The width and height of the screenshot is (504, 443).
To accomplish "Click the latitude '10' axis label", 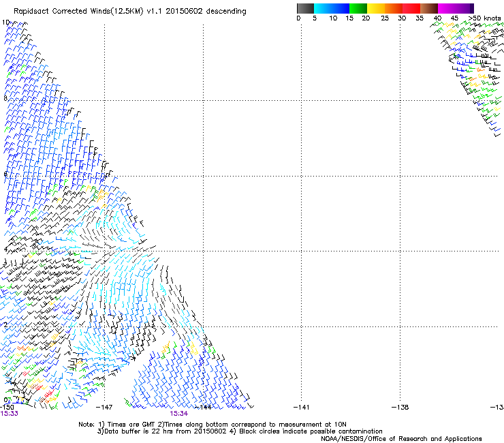I will click(x=5, y=22).
